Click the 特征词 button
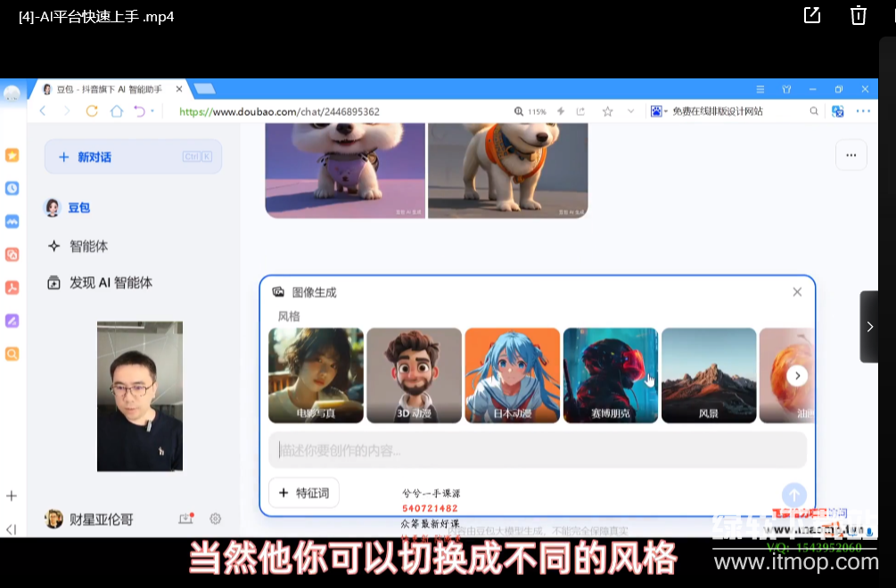 [304, 493]
